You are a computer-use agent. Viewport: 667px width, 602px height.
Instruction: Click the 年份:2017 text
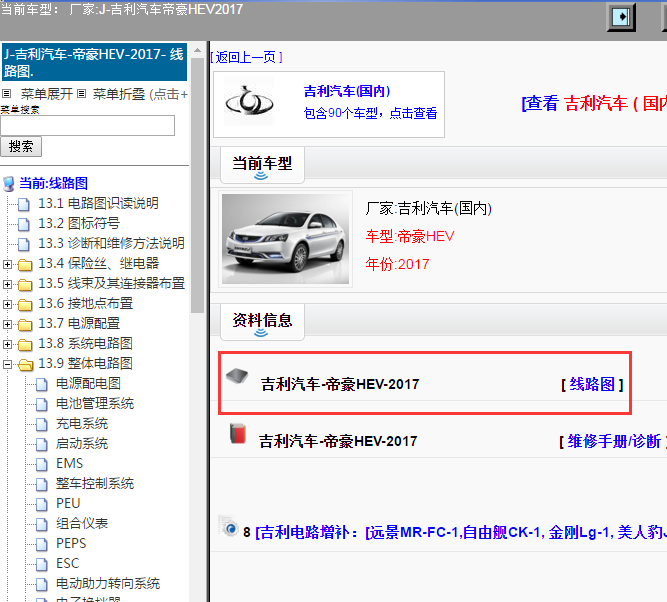coord(397,264)
